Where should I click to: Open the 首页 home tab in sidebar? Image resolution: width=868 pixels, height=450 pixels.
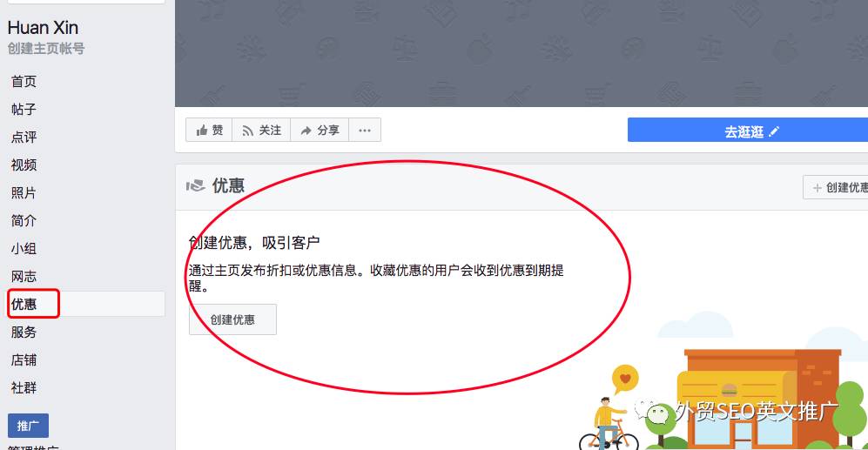pyautogui.click(x=24, y=81)
